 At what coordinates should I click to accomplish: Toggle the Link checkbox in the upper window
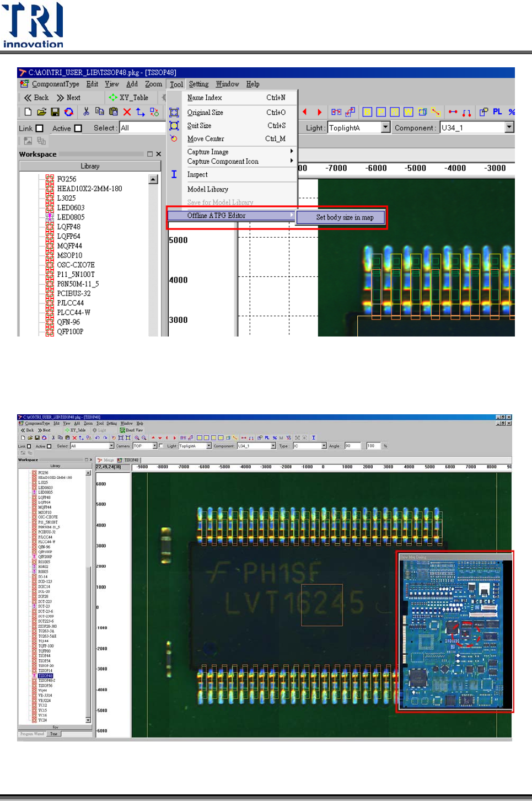pos(40,129)
